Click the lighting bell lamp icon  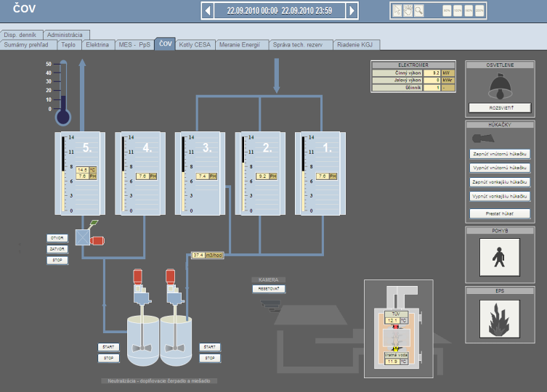500,87
